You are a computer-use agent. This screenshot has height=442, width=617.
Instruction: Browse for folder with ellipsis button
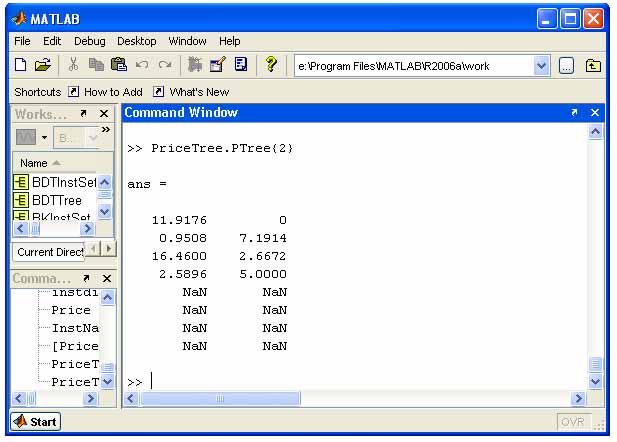pyautogui.click(x=566, y=66)
